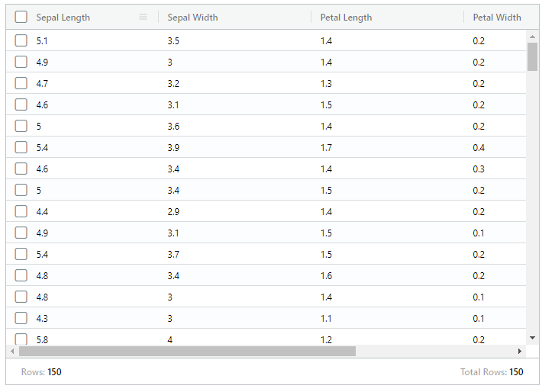Screen dimensions: 555x392
Task: Click the scroll down arrow
Action: pyautogui.click(x=532, y=337)
